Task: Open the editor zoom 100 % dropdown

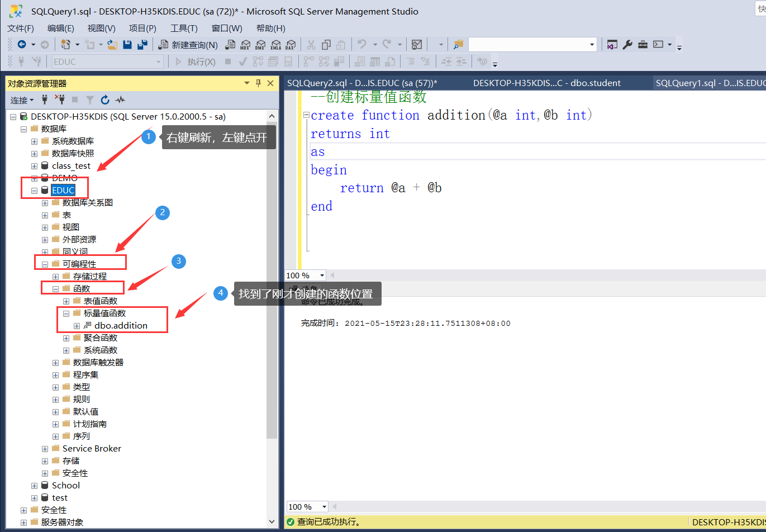Action: [x=322, y=275]
